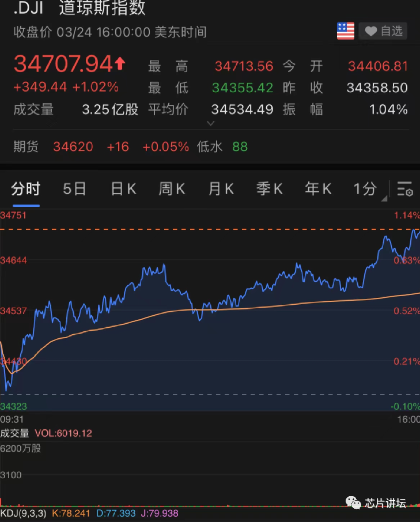Switch to the 周K tab
Screen dimensions: 420x522
172,189
